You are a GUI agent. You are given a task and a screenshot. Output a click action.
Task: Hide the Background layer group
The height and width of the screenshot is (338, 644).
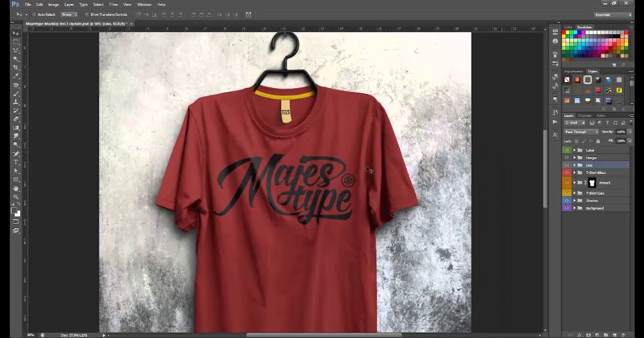[x=567, y=208]
